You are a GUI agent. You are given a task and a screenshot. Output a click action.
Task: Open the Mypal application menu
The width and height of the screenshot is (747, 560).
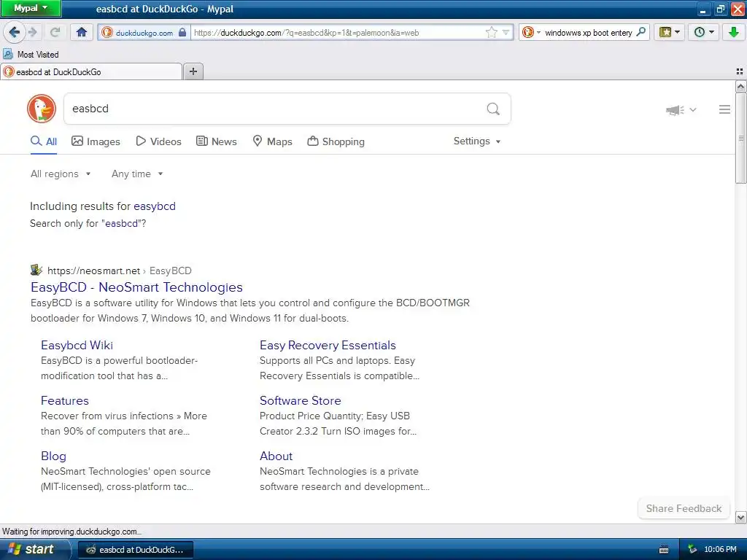tap(31, 8)
